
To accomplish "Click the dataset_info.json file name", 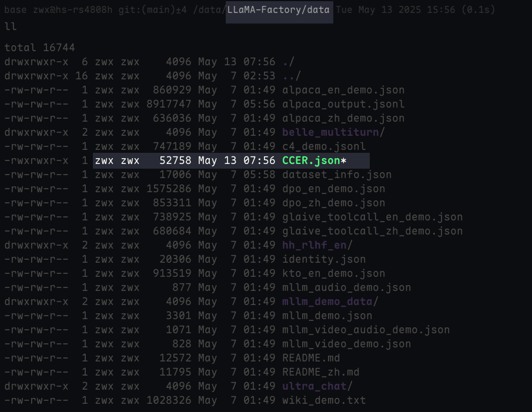I will pyautogui.click(x=337, y=175).
